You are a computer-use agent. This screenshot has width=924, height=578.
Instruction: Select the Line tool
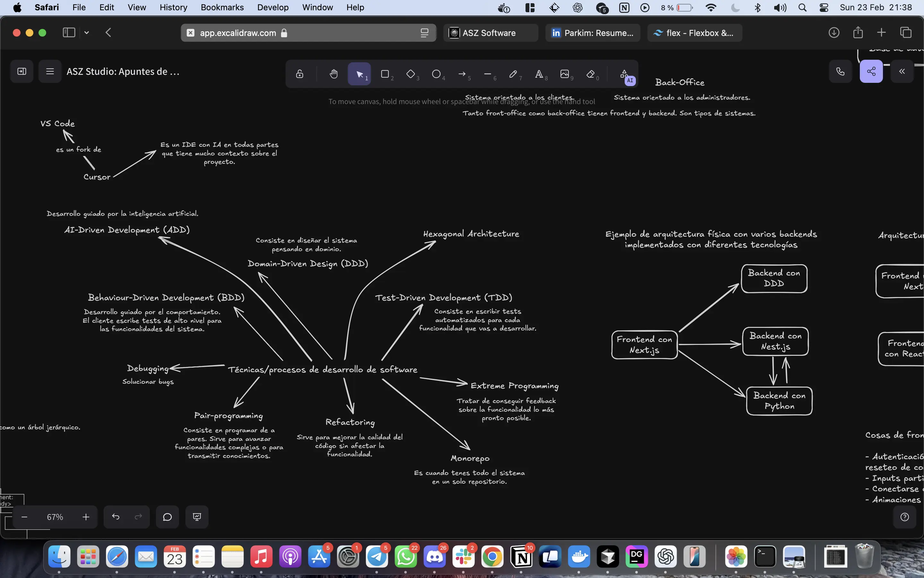(488, 74)
